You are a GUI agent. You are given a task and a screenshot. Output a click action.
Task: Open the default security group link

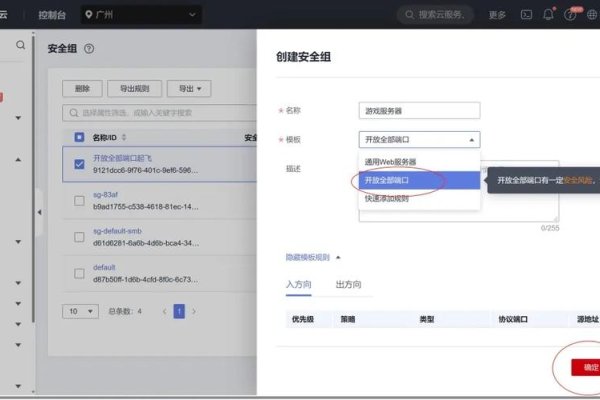click(104, 267)
